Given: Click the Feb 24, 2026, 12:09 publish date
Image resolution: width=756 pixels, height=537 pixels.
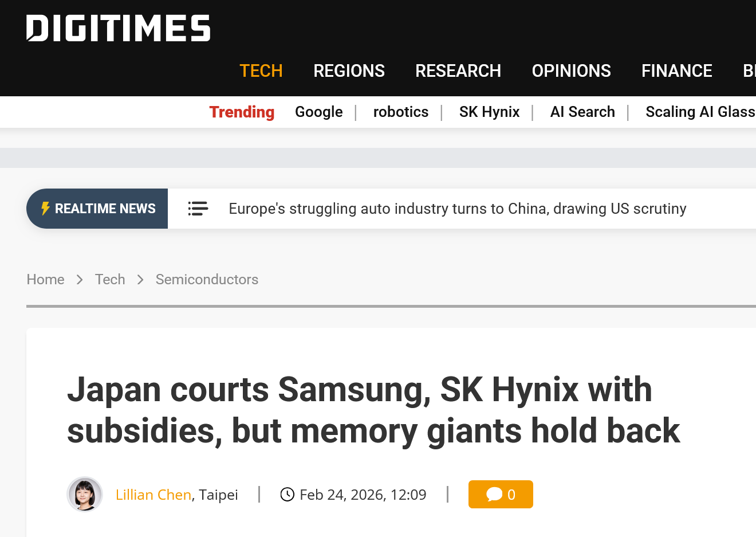Looking at the screenshot, I should coord(363,495).
